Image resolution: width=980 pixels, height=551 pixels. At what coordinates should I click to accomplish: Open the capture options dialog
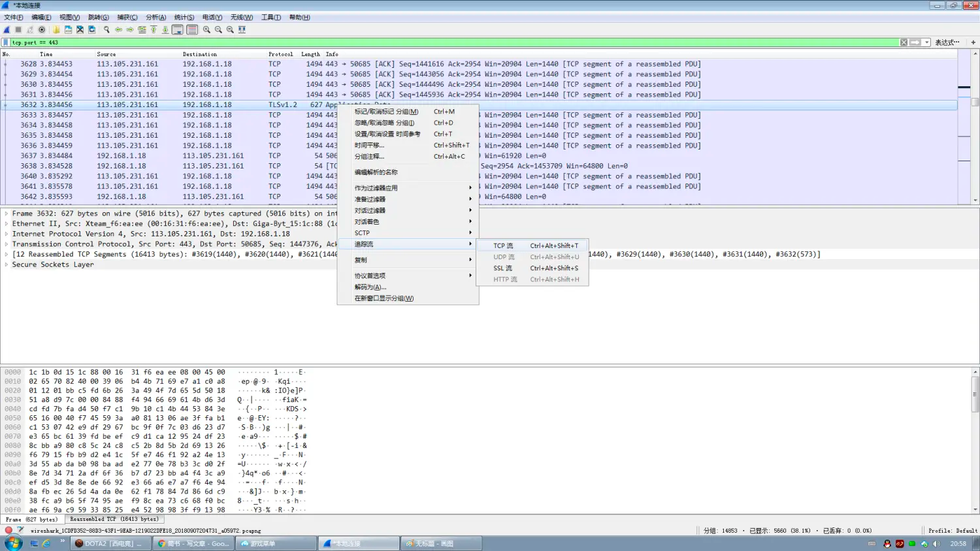(x=42, y=29)
